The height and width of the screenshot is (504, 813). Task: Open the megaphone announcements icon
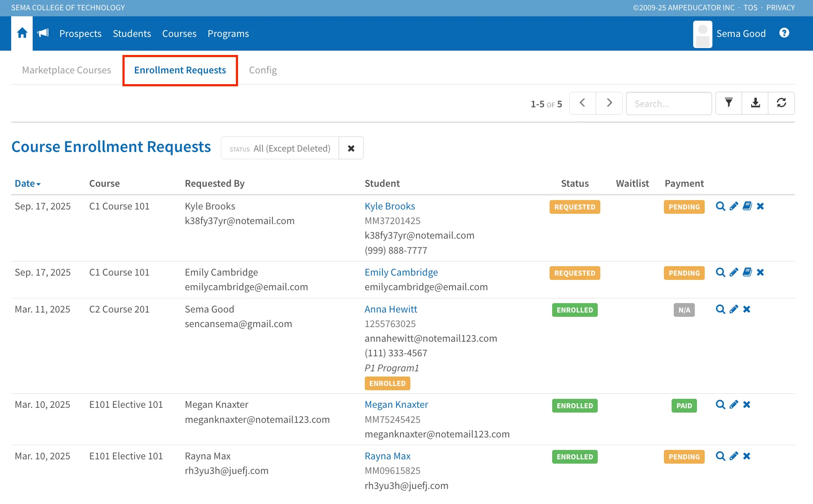(43, 33)
